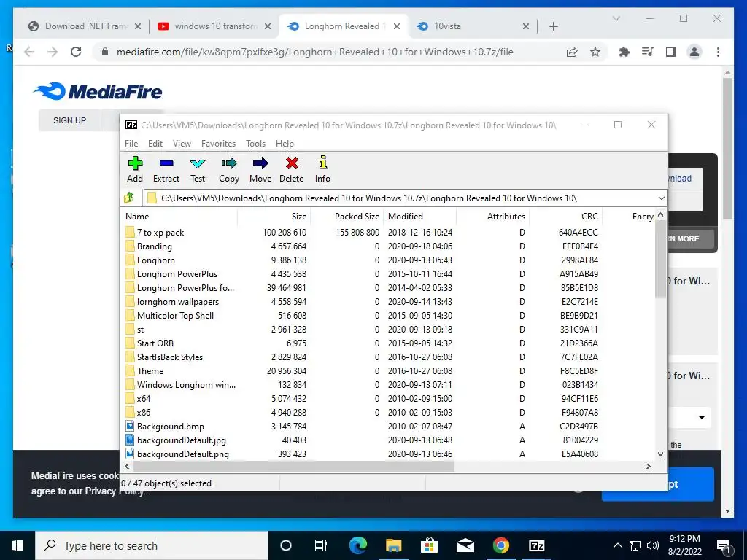Screen dimensions: 747x560
Task: Click the Chrome share page icon
Action: pos(572,52)
